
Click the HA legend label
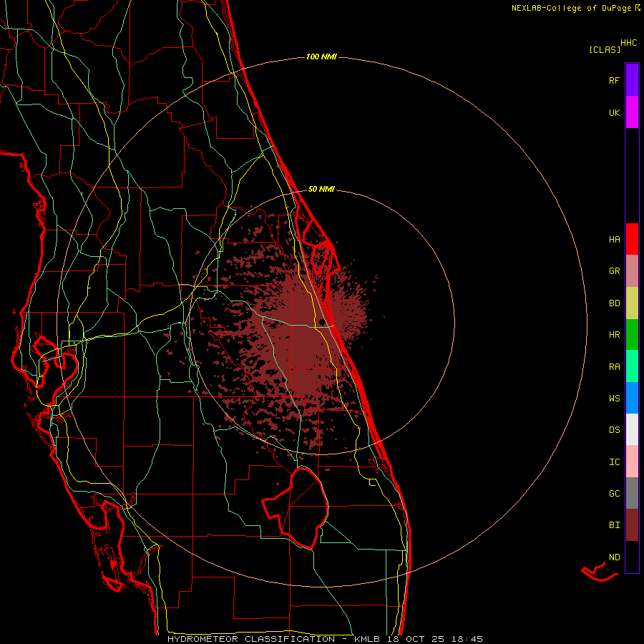click(x=614, y=240)
